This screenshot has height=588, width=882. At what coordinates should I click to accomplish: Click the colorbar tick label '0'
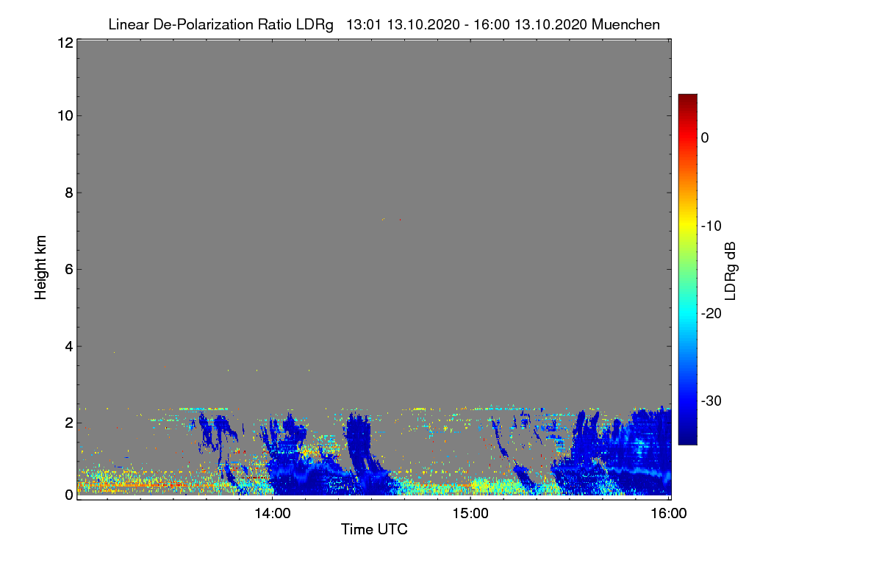705,137
